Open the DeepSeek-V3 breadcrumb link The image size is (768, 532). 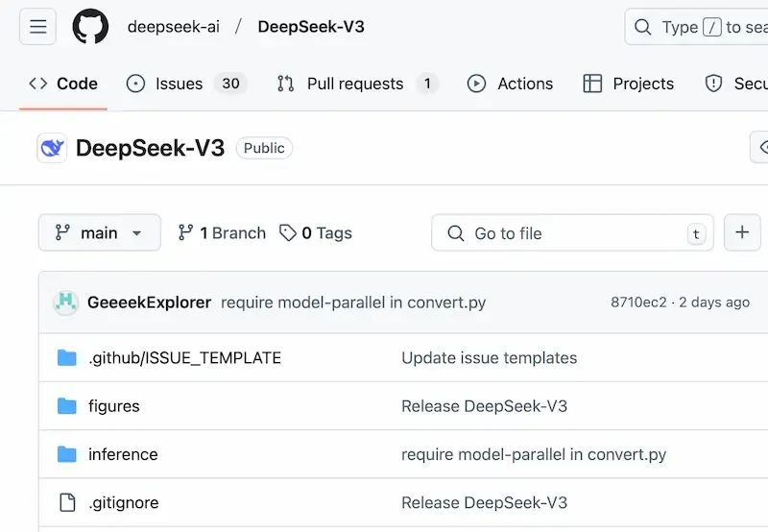311,27
